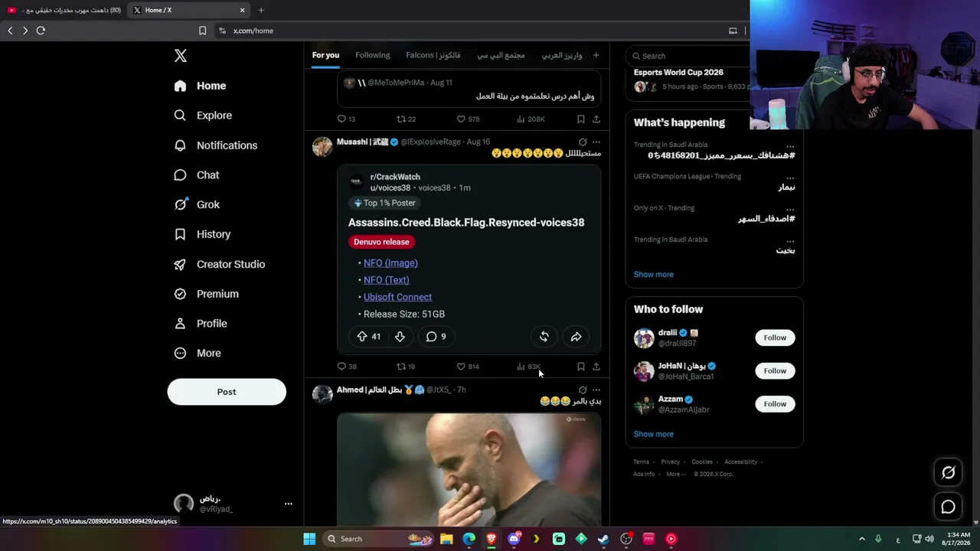Image resolution: width=980 pixels, height=551 pixels.
Task: Ask Grok about Ahmed's post
Action: (x=583, y=390)
